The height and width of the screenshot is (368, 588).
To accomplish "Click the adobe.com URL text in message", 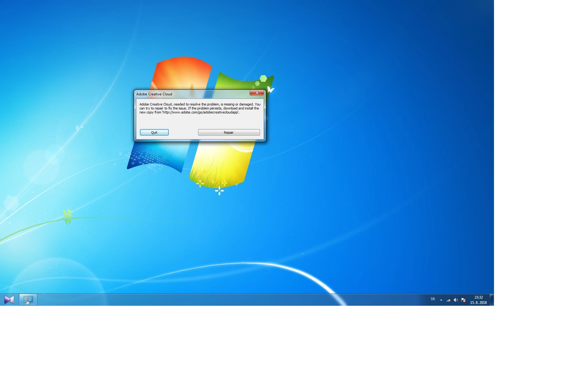I will (x=200, y=113).
